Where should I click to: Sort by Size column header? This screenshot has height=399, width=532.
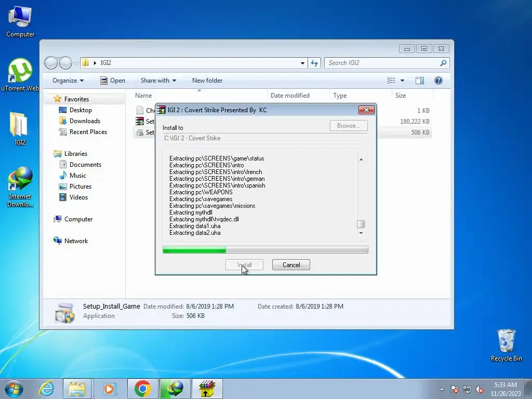[413, 96]
